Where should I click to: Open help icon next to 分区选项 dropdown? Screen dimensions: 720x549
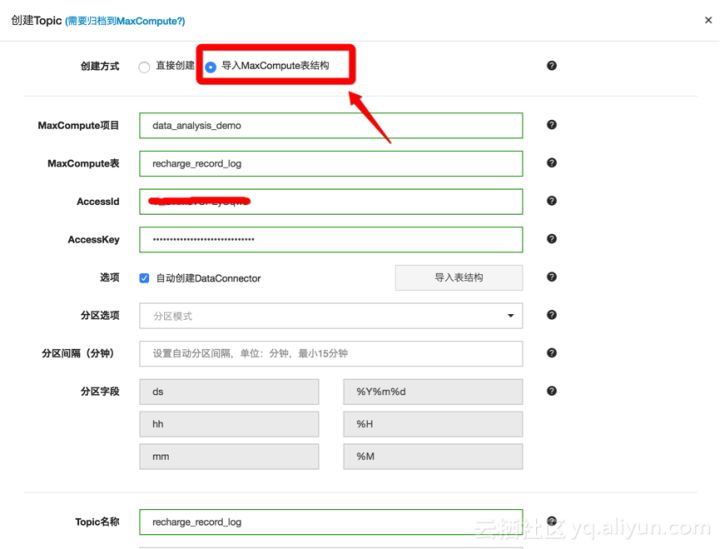551,315
